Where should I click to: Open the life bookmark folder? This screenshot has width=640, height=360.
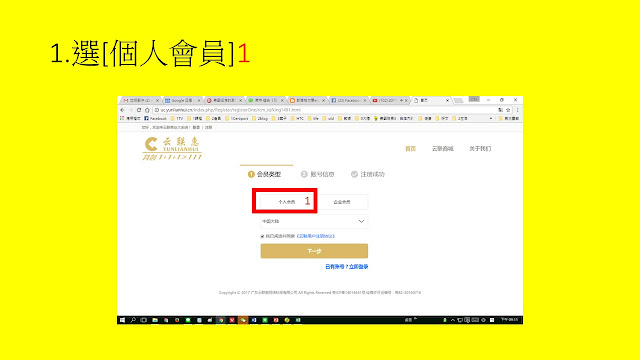pos(313,118)
